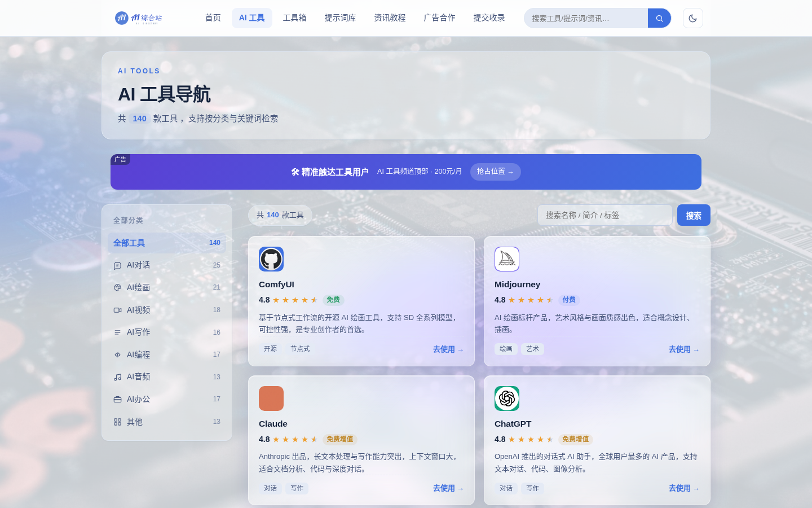
Task: Click the 开源 tag on ComfyUI
Action: click(x=271, y=349)
